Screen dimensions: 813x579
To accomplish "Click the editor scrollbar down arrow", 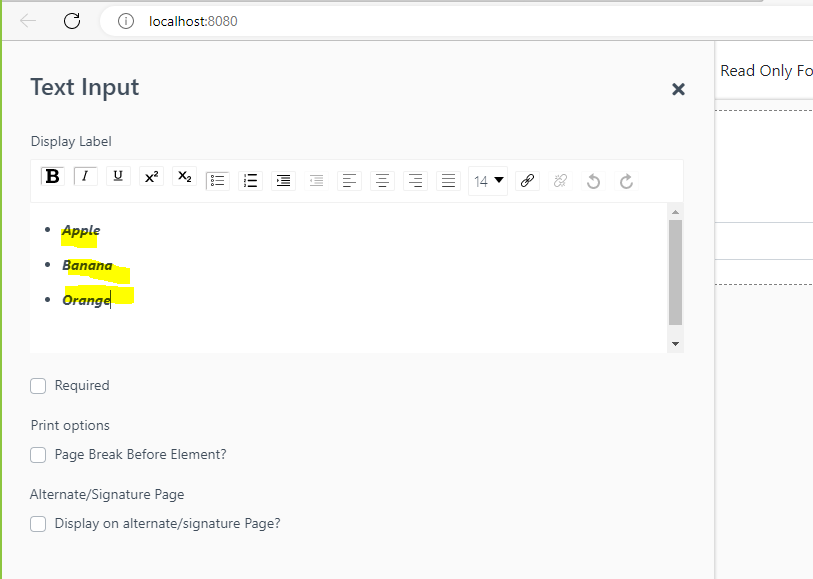I will (675, 344).
